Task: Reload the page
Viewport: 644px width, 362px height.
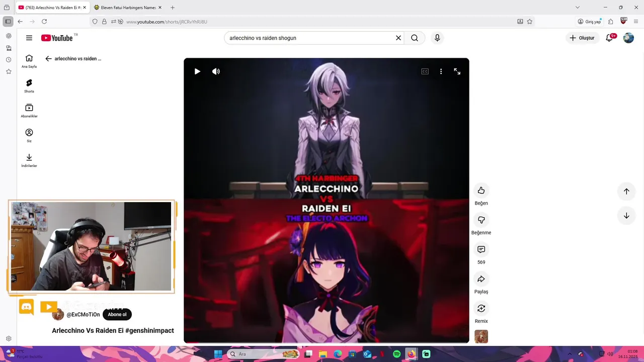Action: tap(44, 22)
